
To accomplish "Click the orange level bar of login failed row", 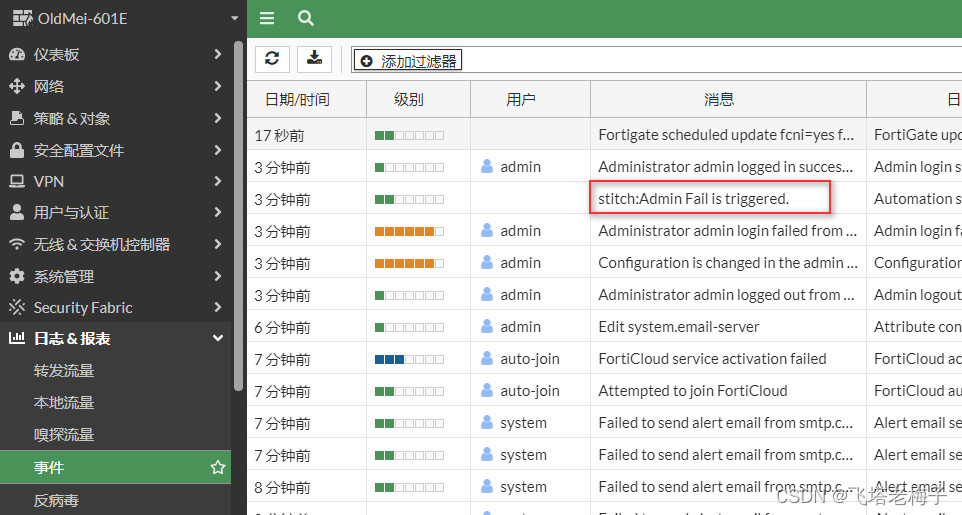I will pyautogui.click(x=409, y=231).
